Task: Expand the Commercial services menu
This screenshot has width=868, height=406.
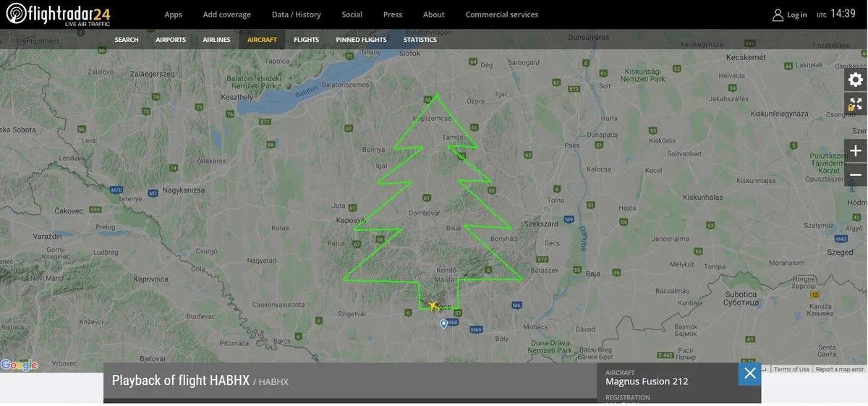Action: [x=501, y=14]
